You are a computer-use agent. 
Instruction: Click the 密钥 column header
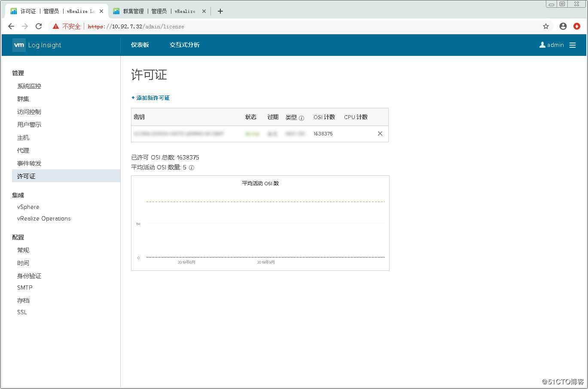(x=139, y=117)
